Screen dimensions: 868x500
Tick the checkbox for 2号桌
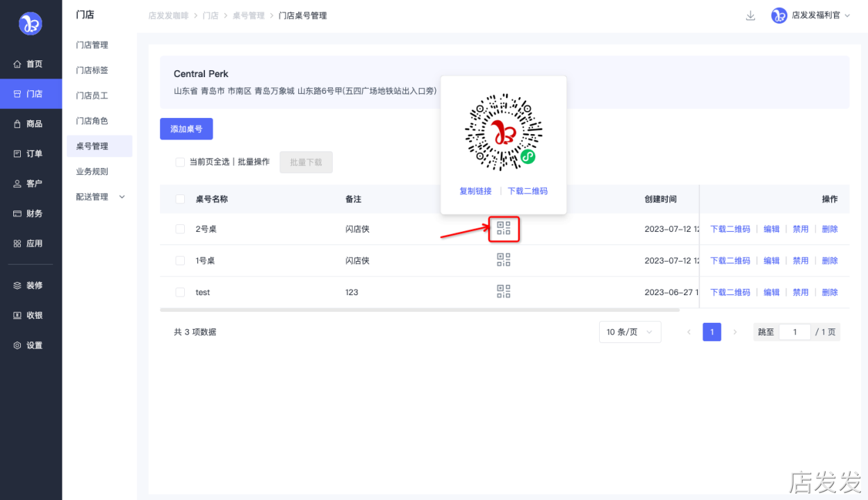click(x=180, y=228)
